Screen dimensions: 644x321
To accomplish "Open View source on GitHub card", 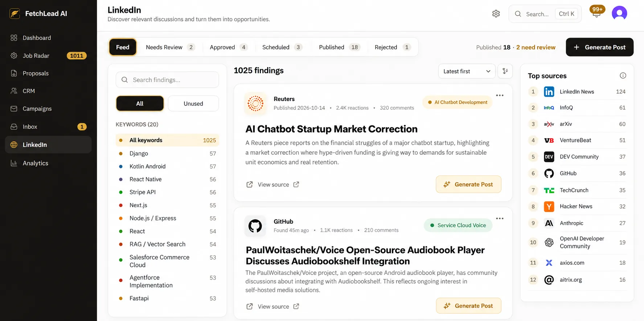I will [274, 307].
